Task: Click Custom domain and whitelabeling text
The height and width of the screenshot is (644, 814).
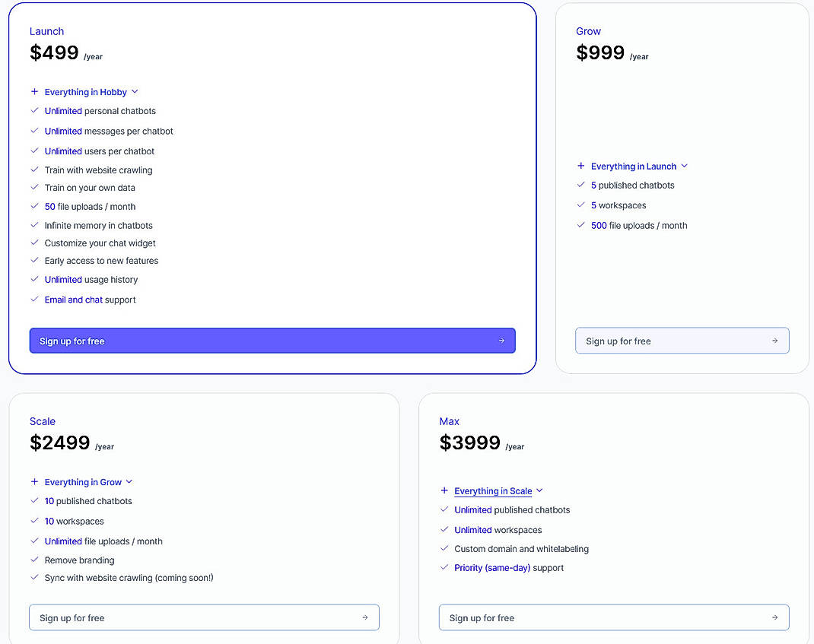Action: click(x=521, y=549)
